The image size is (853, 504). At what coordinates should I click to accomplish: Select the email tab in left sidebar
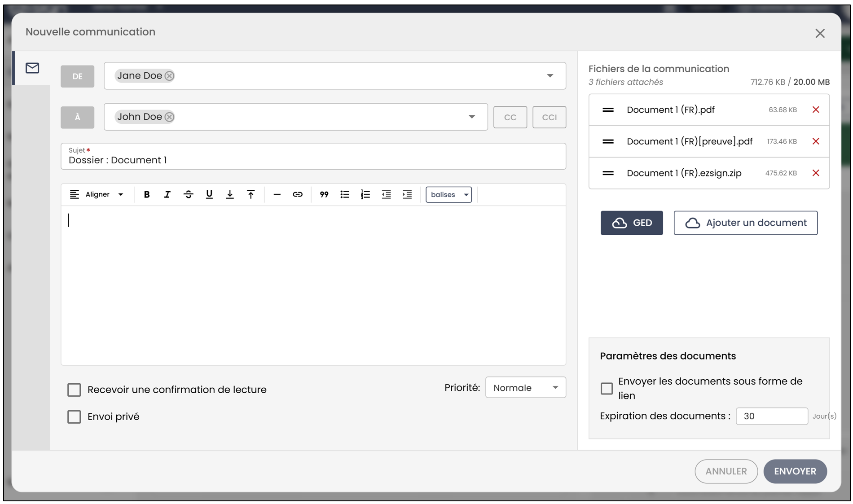tap(32, 68)
